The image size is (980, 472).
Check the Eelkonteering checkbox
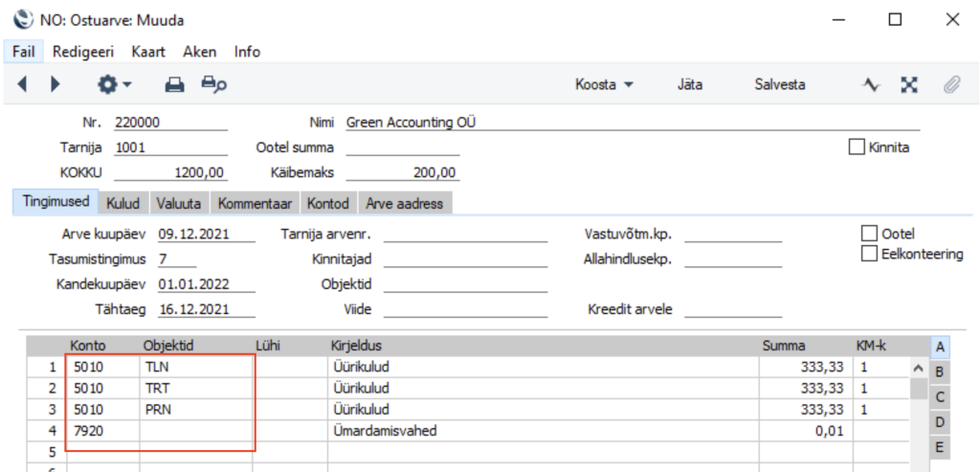[869, 254]
